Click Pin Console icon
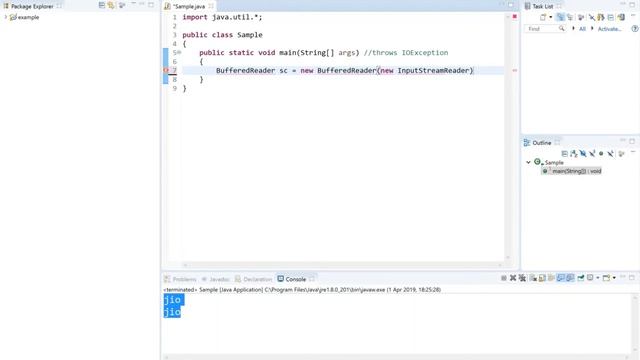 coord(581,278)
